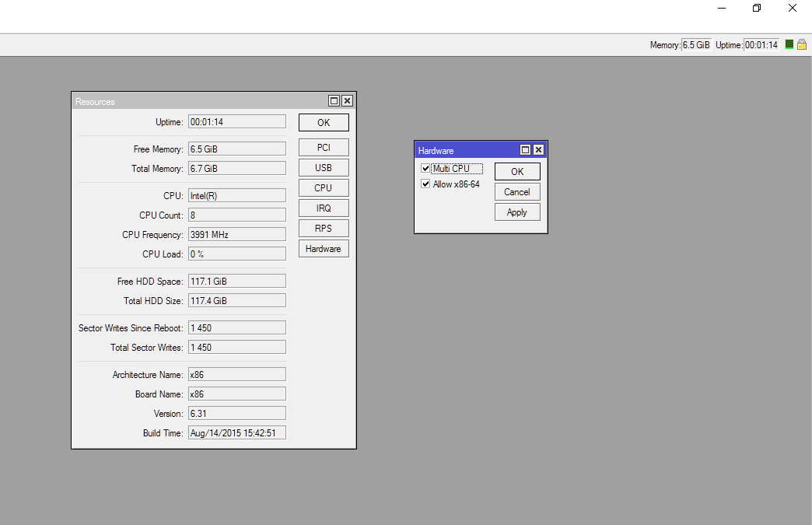View per-core details with the CPU button
This screenshot has height=525, width=812.
(324, 187)
